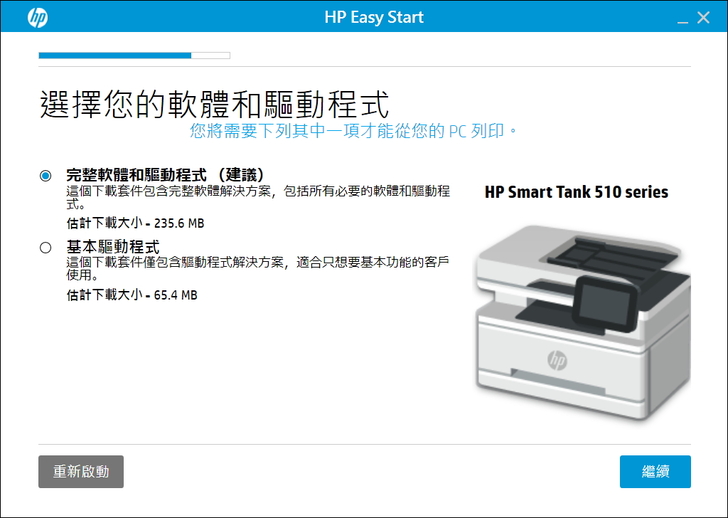Viewport: 728px width, 518px height.
Task: Click the HP logo in title bar
Action: click(38, 18)
